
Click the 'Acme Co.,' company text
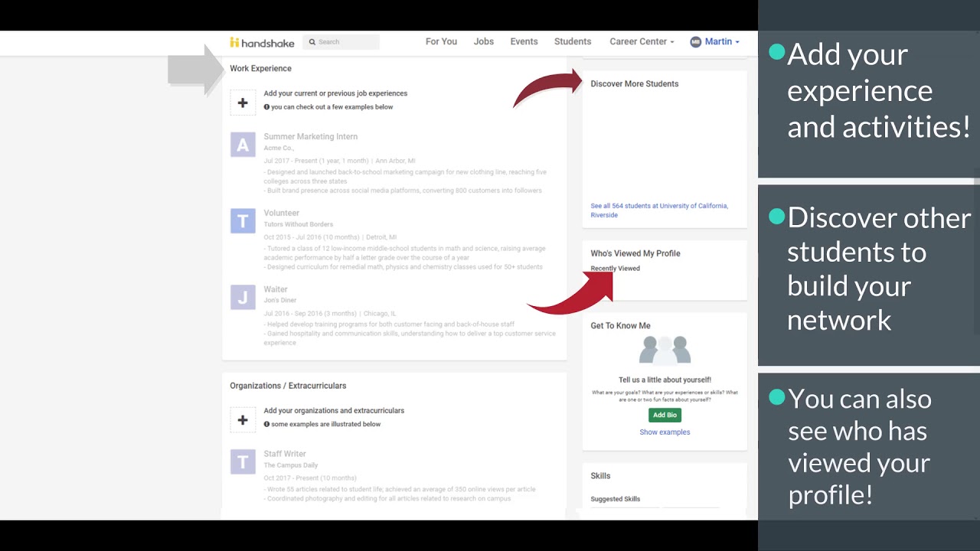pyautogui.click(x=279, y=148)
